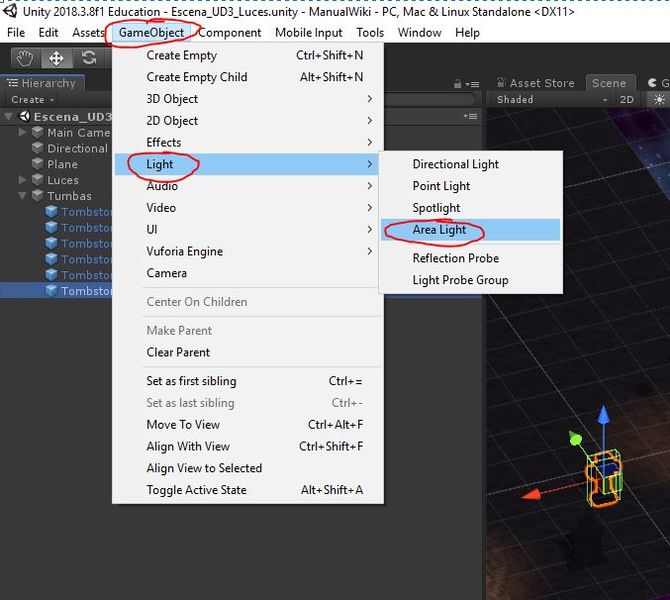Expand the Vuforia Engine submenu
The image size is (670, 600).
tap(248, 251)
